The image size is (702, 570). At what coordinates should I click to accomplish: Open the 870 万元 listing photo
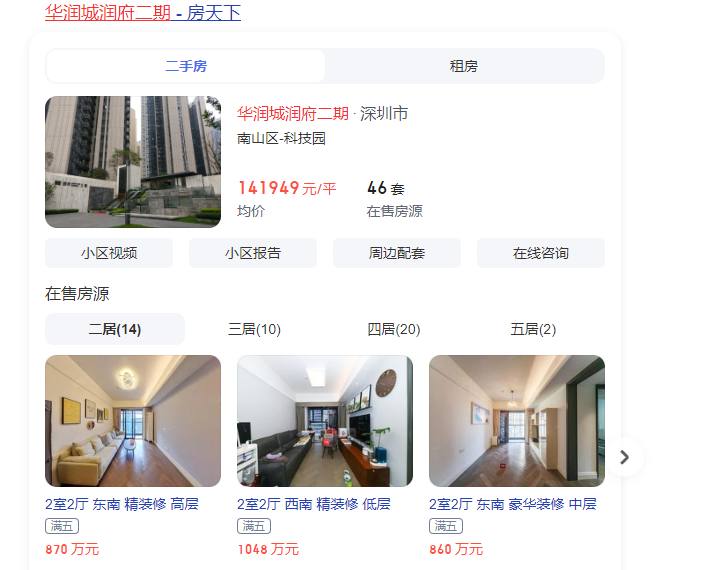point(133,421)
